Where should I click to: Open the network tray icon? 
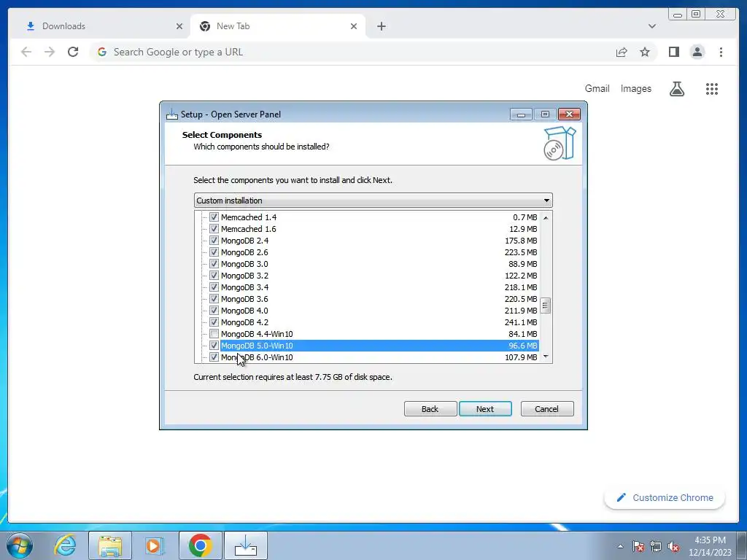click(x=656, y=546)
